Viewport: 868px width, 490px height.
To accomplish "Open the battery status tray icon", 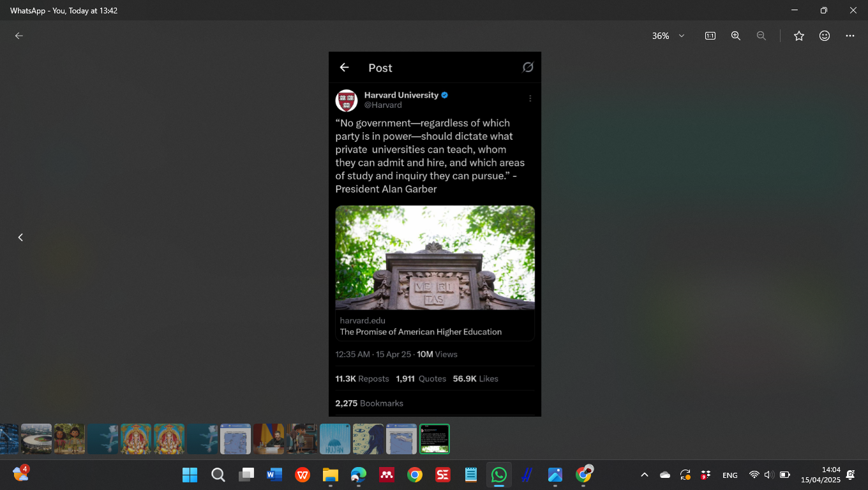I will tap(785, 475).
